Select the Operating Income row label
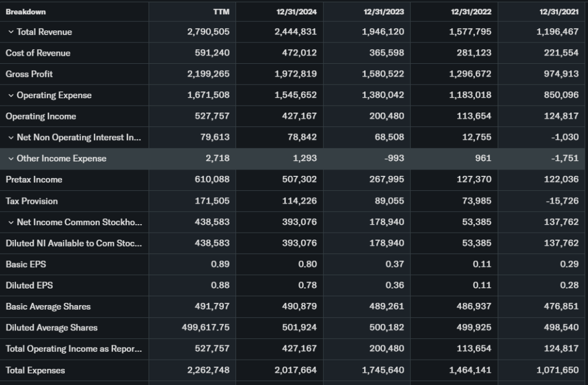Image resolution: width=588 pixels, height=385 pixels. tap(41, 116)
